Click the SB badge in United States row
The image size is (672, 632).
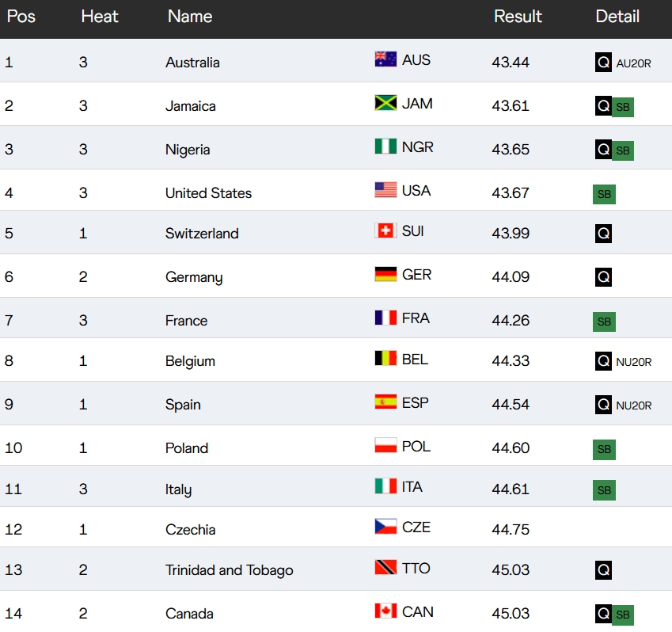point(604,194)
